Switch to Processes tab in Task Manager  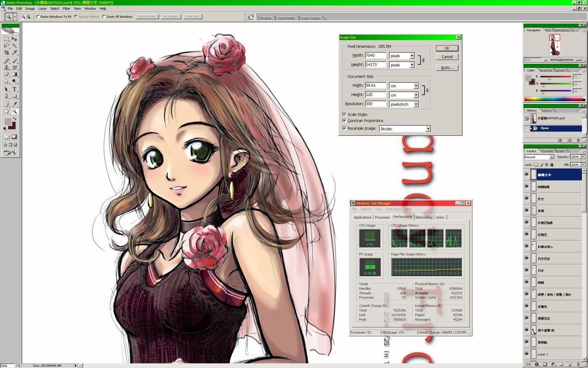click(x=382, y=217)
